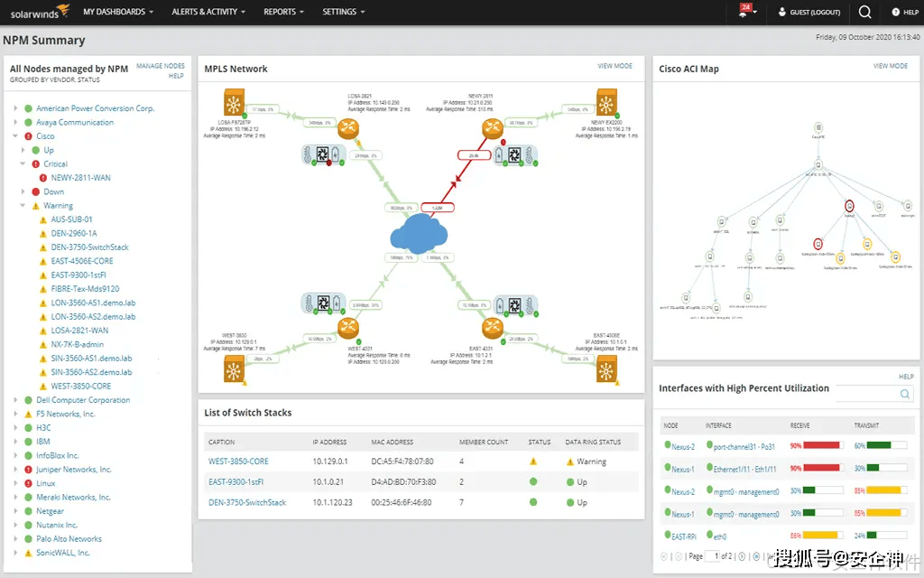
Task: Click Guest (Logout) in the top bar
Action: point(809,12)
